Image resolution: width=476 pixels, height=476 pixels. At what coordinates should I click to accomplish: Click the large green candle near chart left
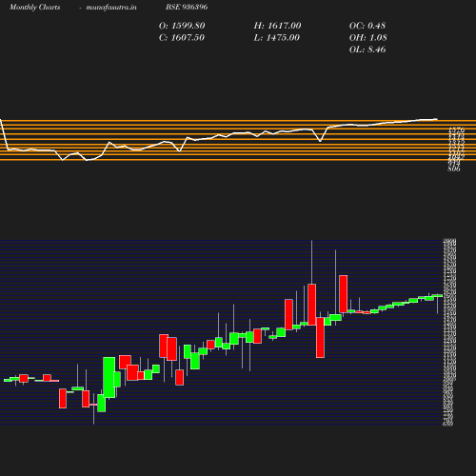(x=109, y=377)
